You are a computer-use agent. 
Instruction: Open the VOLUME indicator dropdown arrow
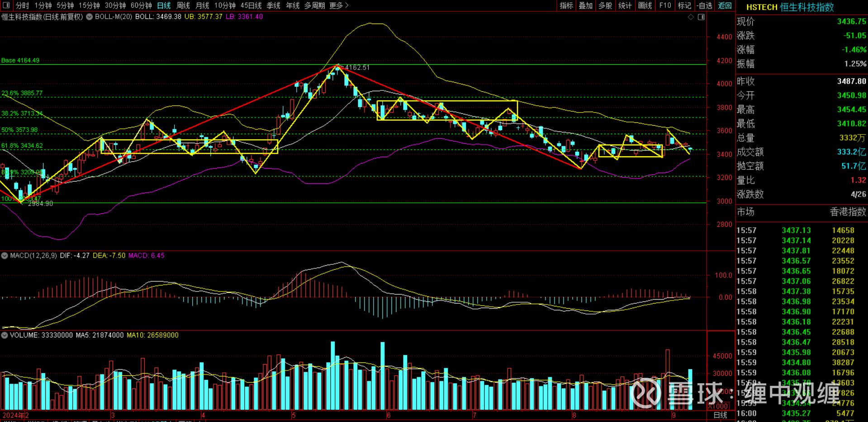(5, 335)
